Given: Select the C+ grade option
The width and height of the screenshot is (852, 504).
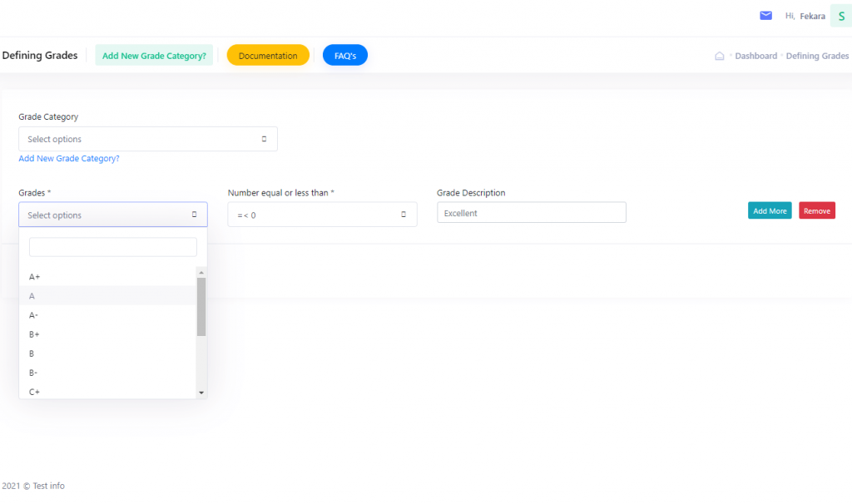Looking at the screenshot, I should [x=35, y=391].
